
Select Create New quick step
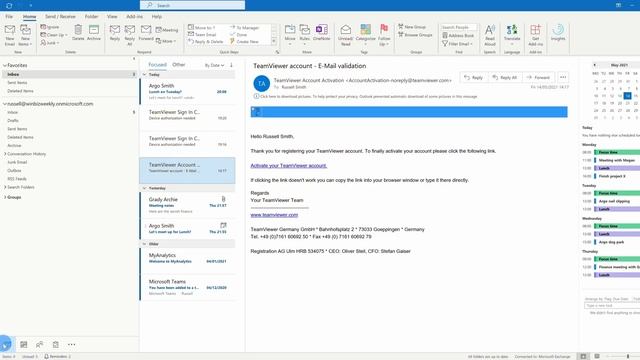244,41
